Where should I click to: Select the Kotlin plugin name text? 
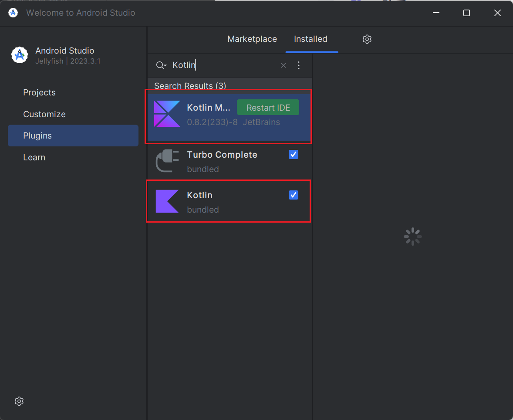tap(199, 195)
